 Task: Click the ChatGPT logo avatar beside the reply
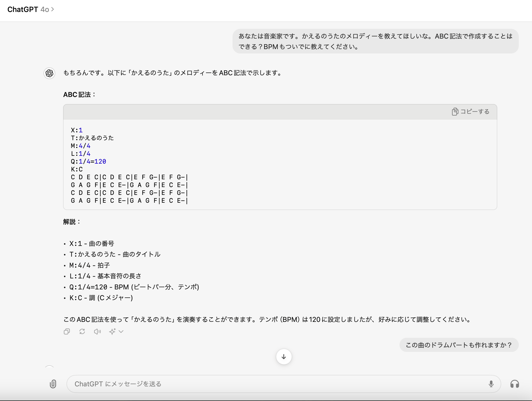[49, 73]
